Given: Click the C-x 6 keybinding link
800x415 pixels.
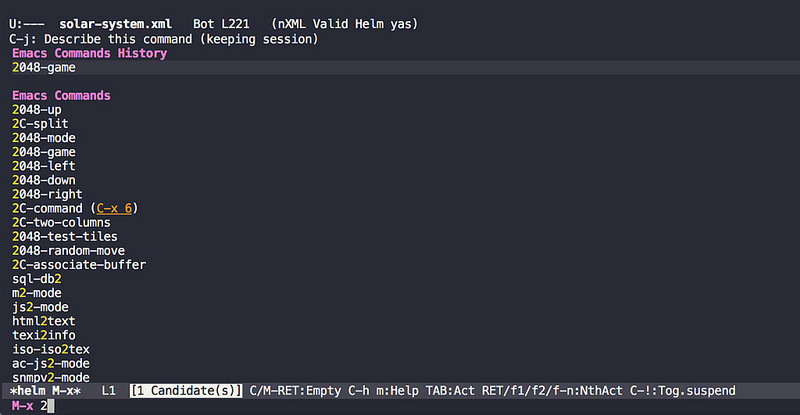Looking at the screenshot, I should (120, 208).
